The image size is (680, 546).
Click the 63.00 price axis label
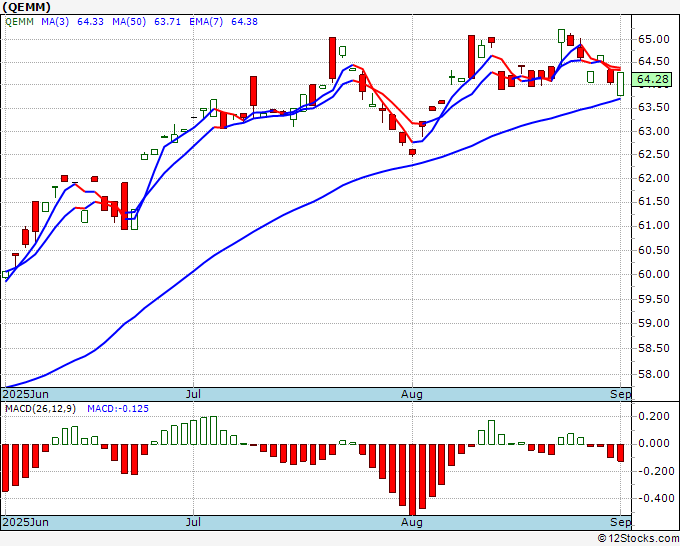[654, 131]
